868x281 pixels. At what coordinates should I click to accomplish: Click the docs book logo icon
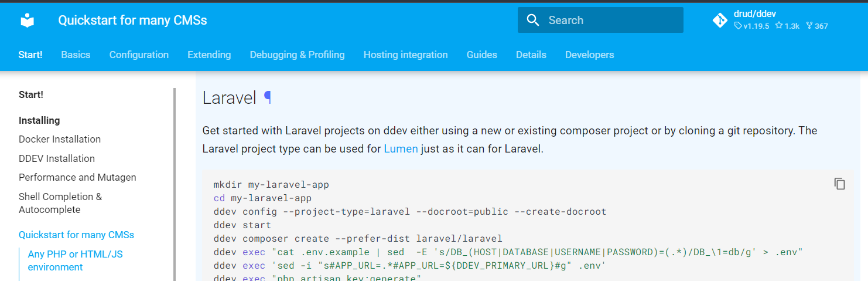pos(27,21)
